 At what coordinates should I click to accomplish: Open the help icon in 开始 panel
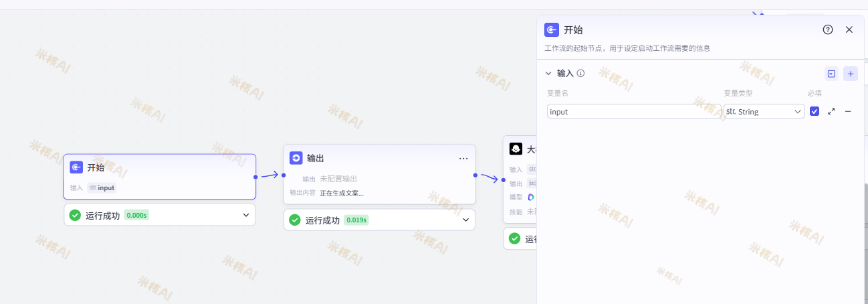click(828, 29)
